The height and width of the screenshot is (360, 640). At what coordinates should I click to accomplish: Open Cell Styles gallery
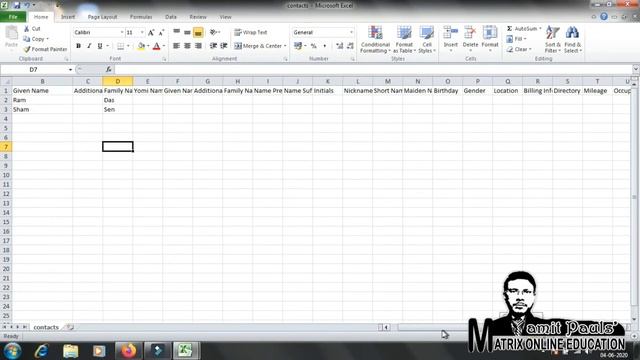(427, 39)
